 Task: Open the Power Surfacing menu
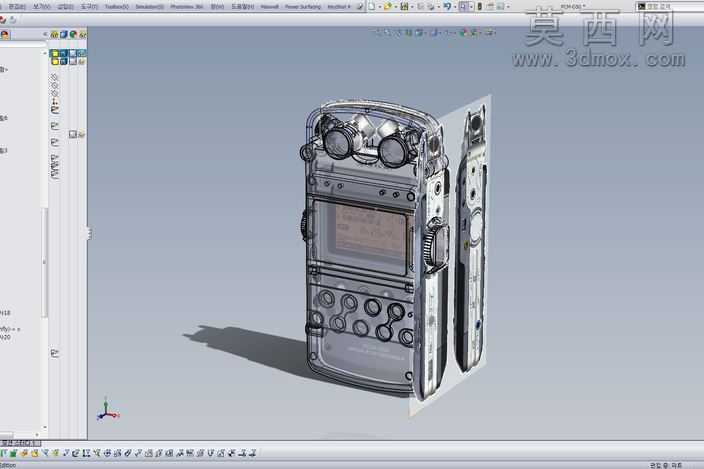[x=303, y=7]
